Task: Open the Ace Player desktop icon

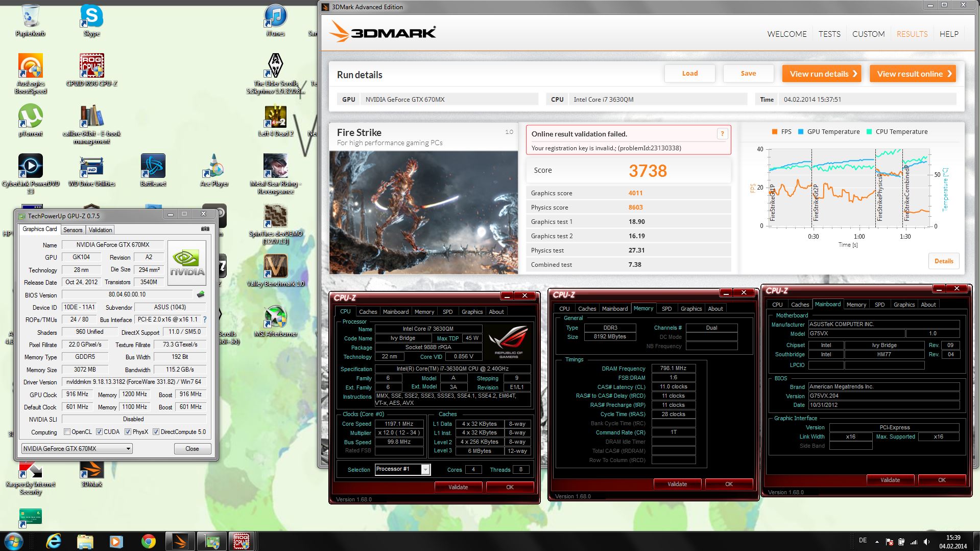Action: coord(214,170)
